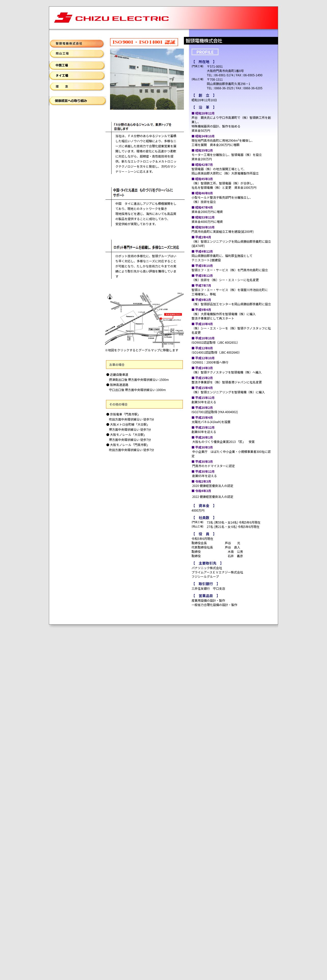Open 健康経営への取り組み page

[x=78, y=101]
